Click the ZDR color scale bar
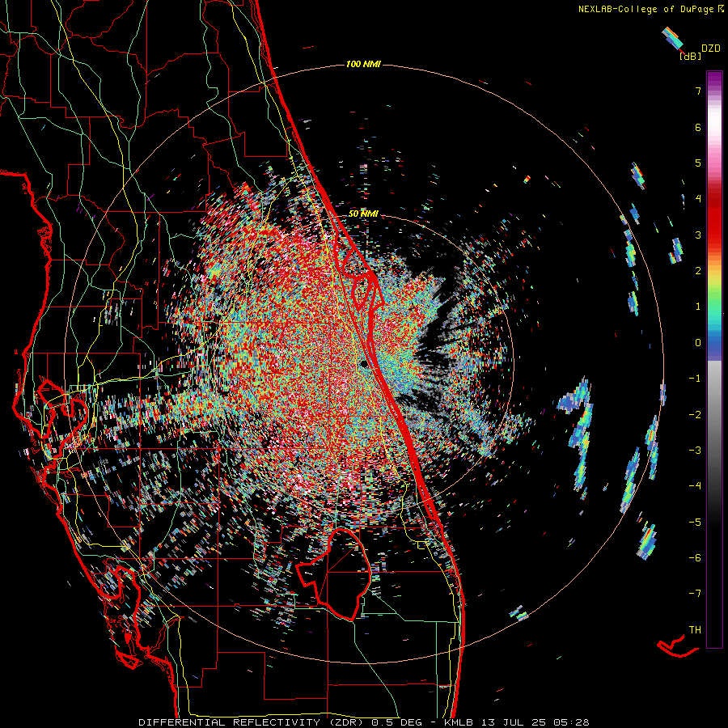Viewport: 728px width, 728px height. point(714,359)
